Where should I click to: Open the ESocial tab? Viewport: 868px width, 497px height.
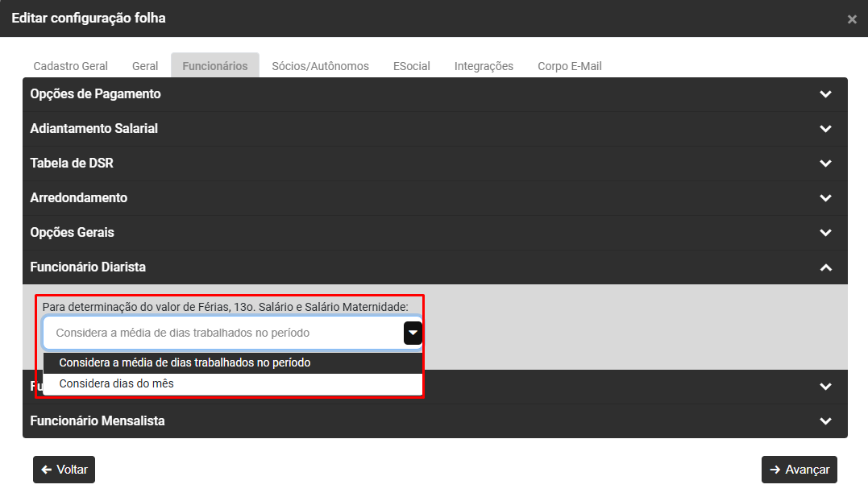(411, 66)
